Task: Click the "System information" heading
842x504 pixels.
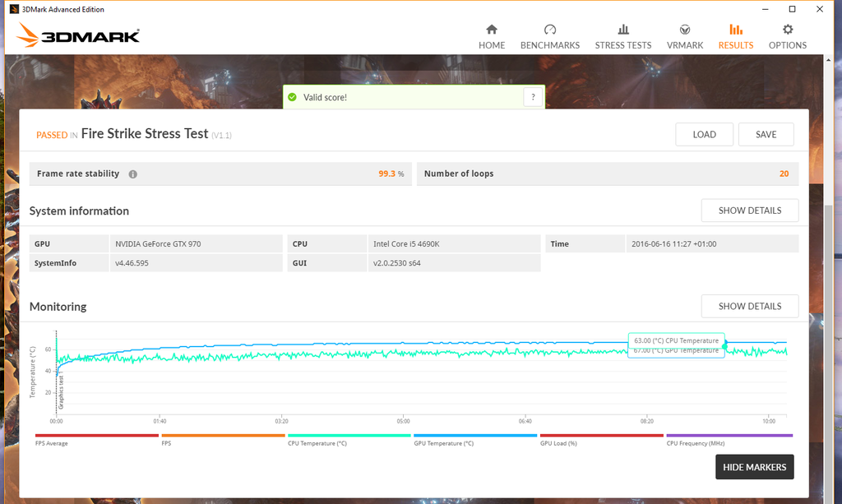Action: tap(79, 211)
